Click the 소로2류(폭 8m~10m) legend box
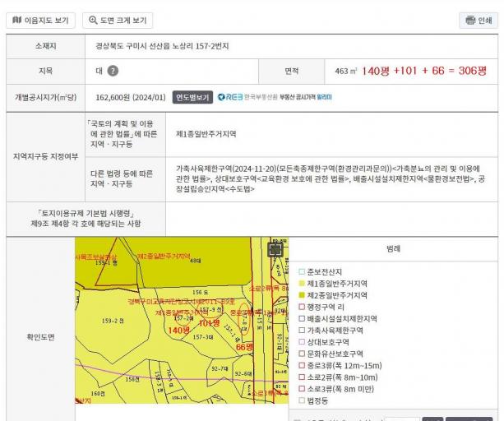Image resolution: width=504 pixels, height=421 pixels. (x=302, y=377)
